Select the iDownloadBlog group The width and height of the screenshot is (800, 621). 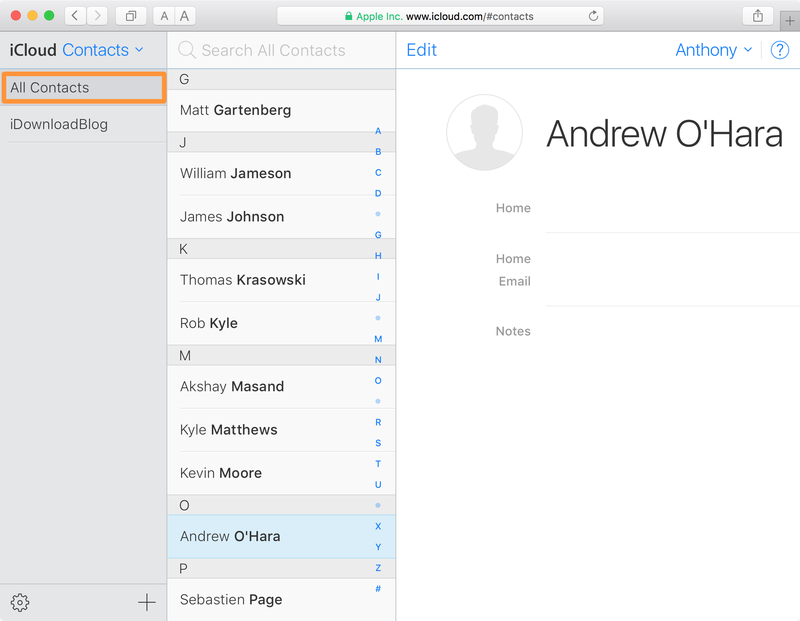pos(84,124)
